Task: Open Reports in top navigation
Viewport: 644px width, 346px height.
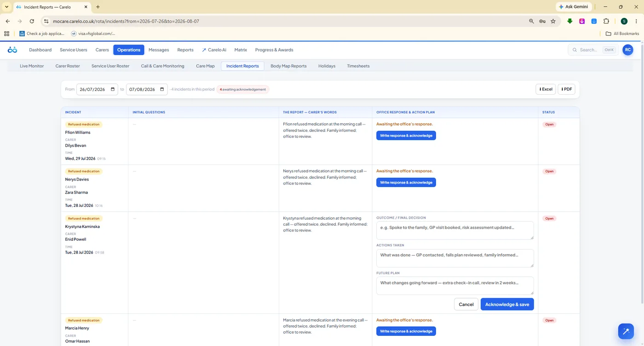Action: (x=185, y=50)
